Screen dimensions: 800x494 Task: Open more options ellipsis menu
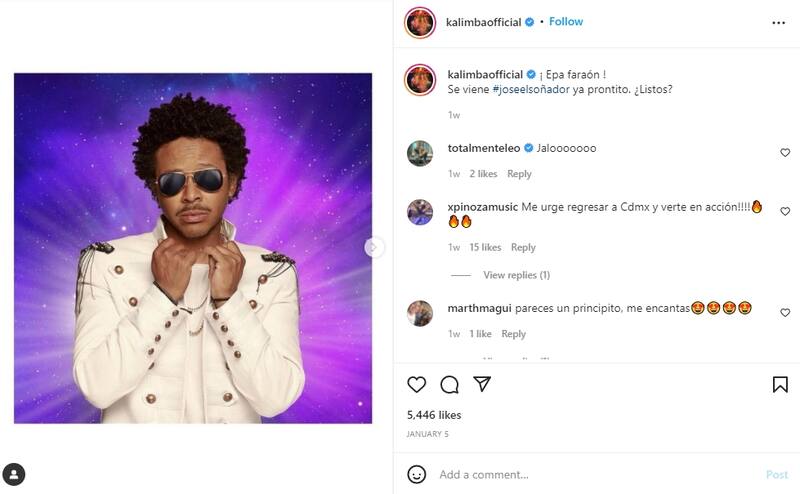tap(779, 22)
